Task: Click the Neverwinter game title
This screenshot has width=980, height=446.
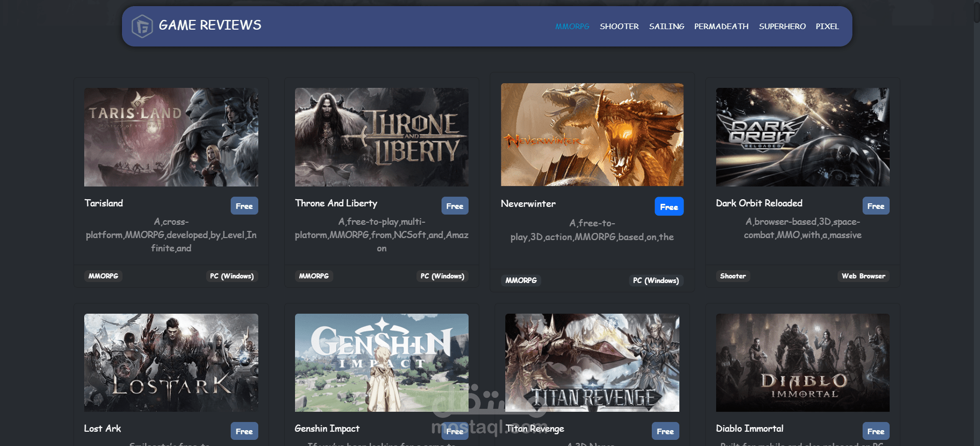Action: (x=528, y=204)
